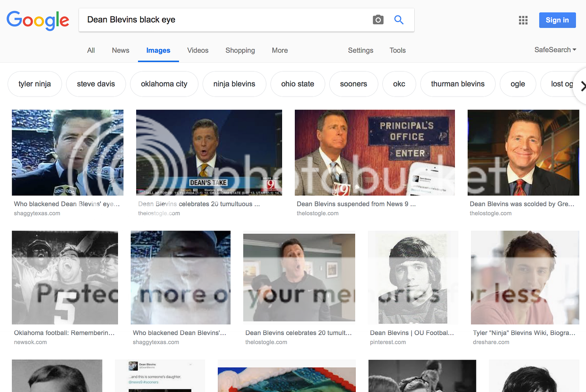Select the All results tab

91,50
